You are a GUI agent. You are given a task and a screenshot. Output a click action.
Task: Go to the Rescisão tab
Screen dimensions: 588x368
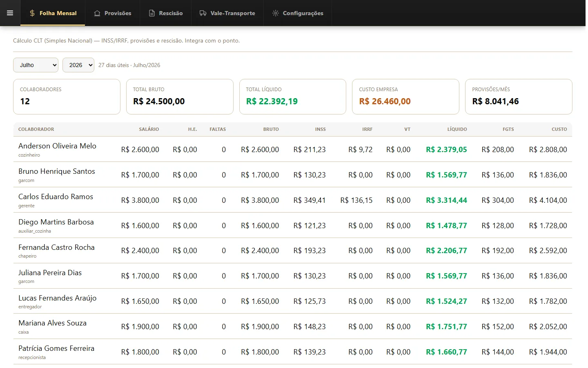tap(165, 13)
